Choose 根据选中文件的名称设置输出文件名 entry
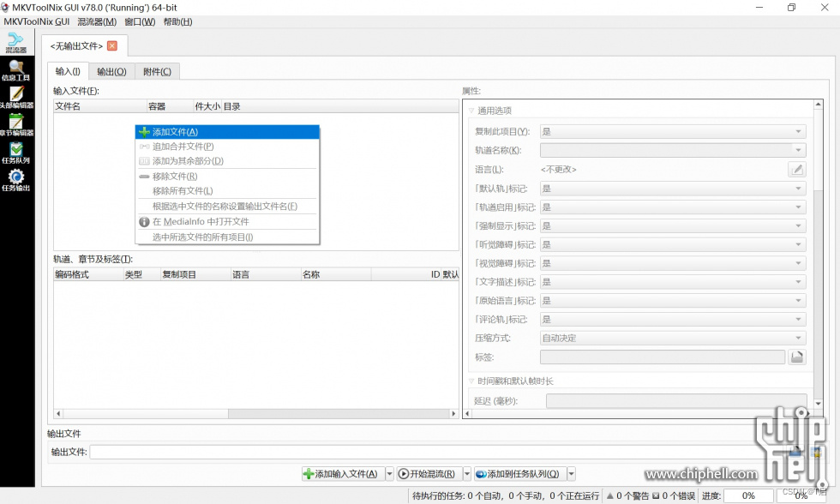Screen dimensions: 840x504 coord(227,207)
